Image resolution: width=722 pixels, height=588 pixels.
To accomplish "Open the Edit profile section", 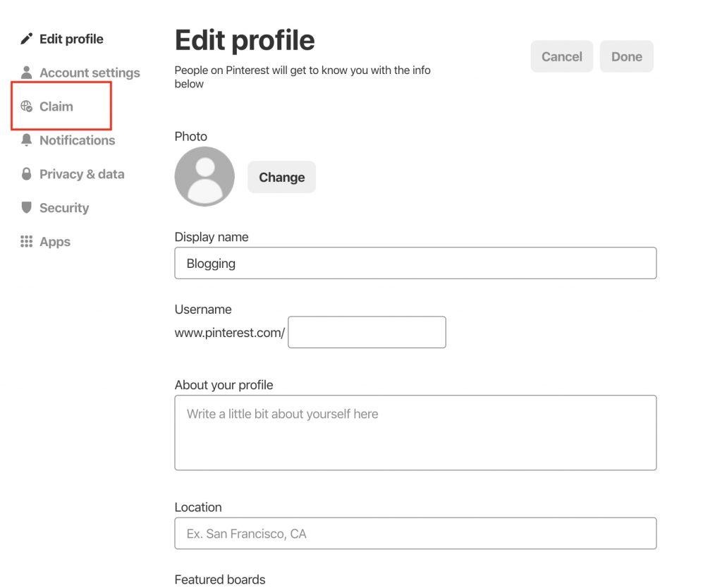I will point(71,39).
